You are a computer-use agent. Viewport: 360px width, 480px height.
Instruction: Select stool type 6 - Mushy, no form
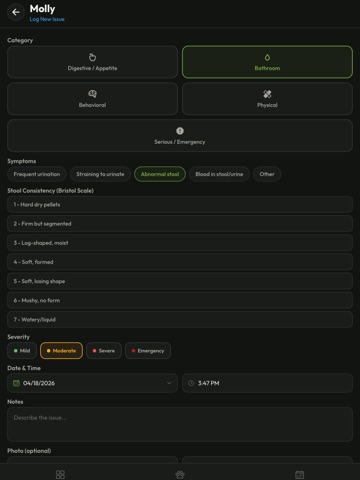(x=180, y=300)
